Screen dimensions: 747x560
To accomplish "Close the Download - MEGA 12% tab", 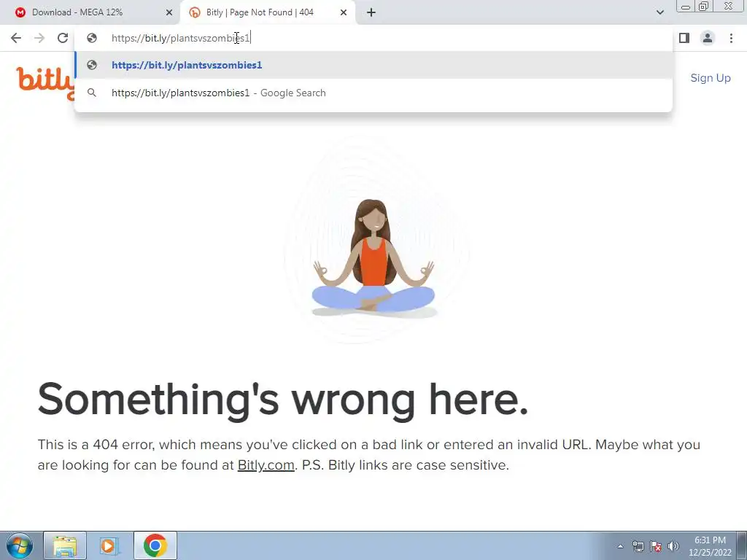I will (169, 13).
